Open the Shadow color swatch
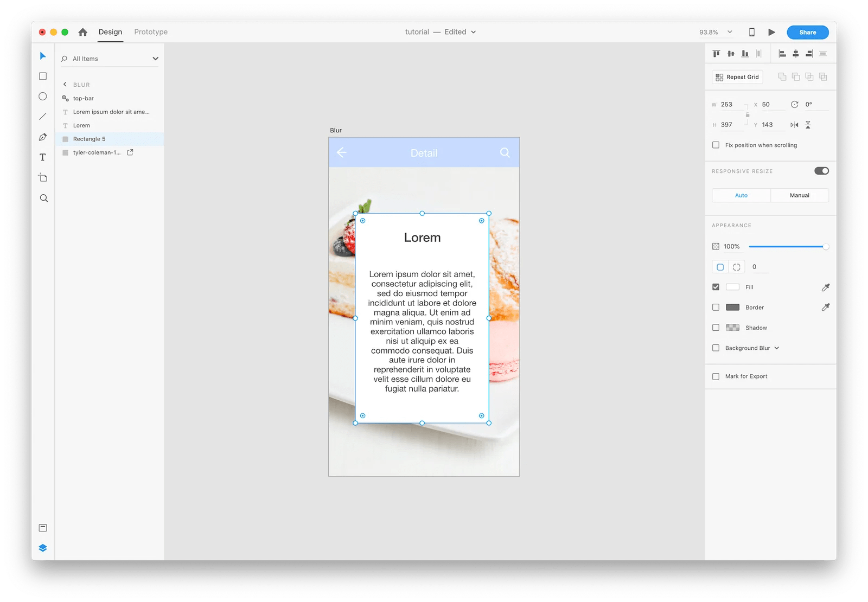 click(732, 328)
